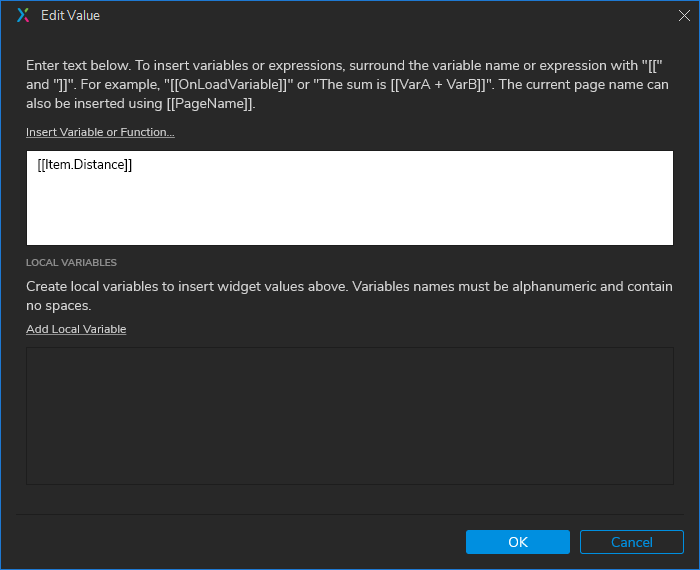The image size is (700, 570).
Task: Click the LOCAL VARIABLES section heading
Action: pos(72,263)
